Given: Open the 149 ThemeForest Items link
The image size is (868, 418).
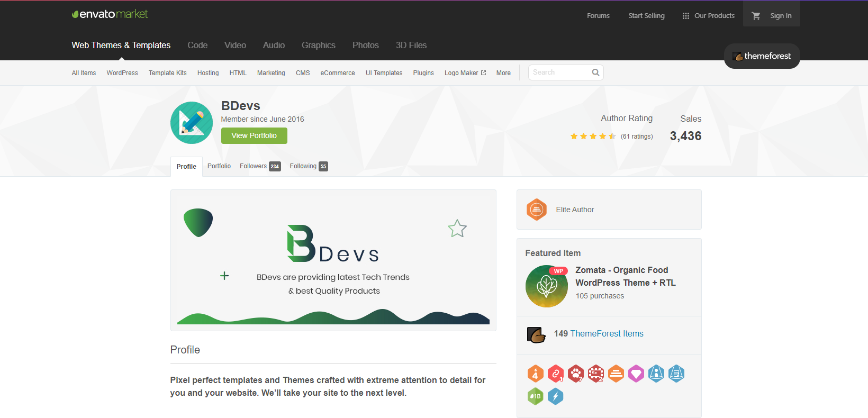Looking at the screenshot, I should (599, 334).
